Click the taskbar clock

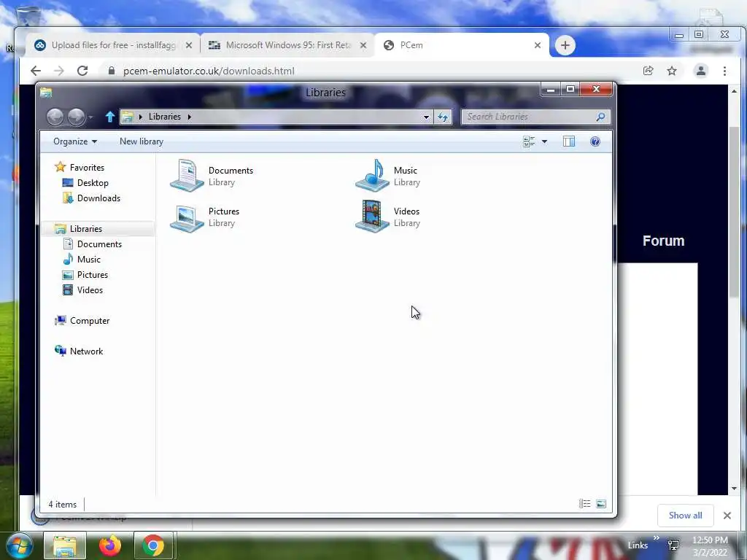pyautogui.click(x=710, y=545)
